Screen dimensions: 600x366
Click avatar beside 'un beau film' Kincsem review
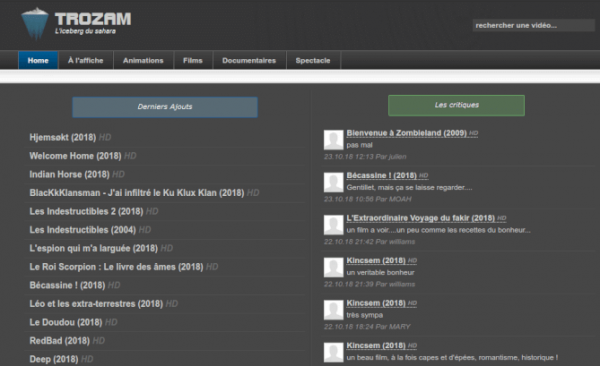(x=333, y=352)
